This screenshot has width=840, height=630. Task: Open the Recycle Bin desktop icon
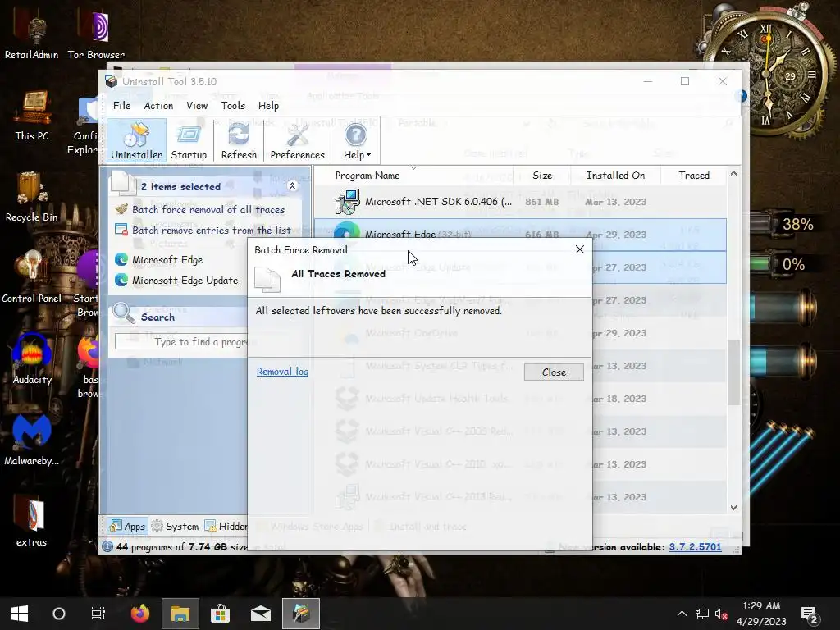(x=31, y=197)
